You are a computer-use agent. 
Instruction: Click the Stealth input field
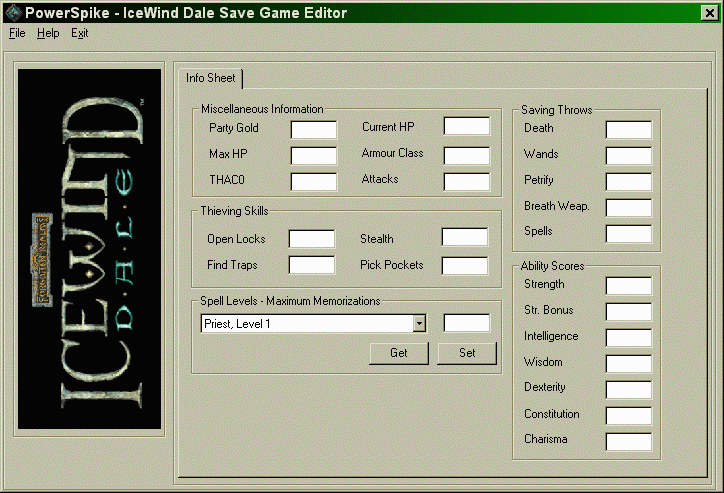[465, 237]
